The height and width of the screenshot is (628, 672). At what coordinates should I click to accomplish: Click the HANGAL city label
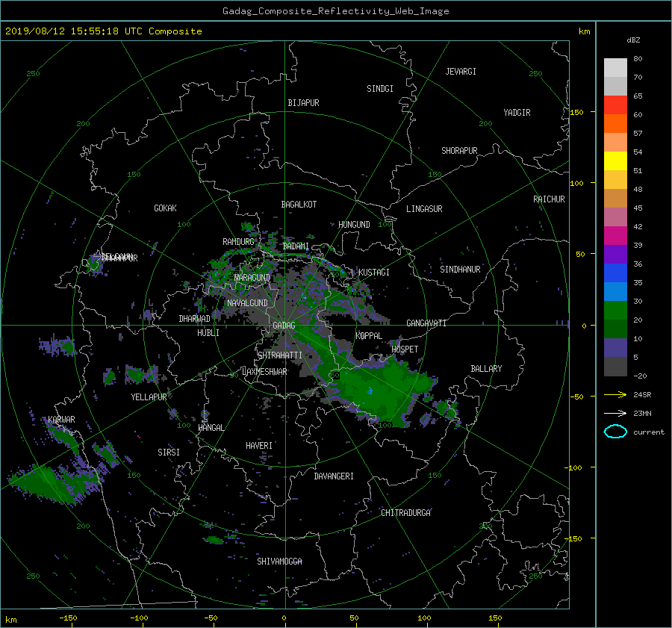[x=211, y=428]
